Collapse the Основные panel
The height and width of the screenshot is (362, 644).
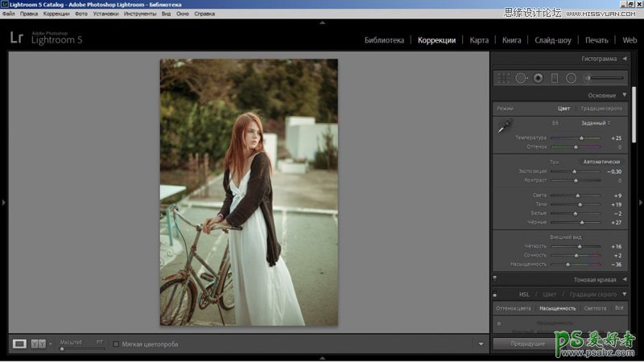[x=624, y=95]
